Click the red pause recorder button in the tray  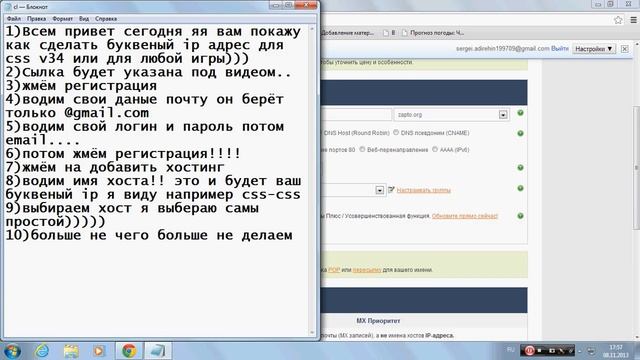(x=529, y=351)
